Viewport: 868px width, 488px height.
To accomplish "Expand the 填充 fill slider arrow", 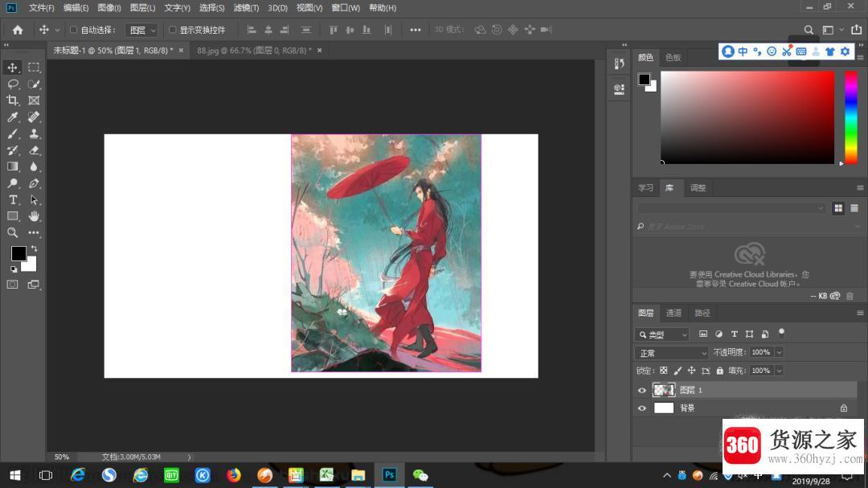I will tap(779, 371).
